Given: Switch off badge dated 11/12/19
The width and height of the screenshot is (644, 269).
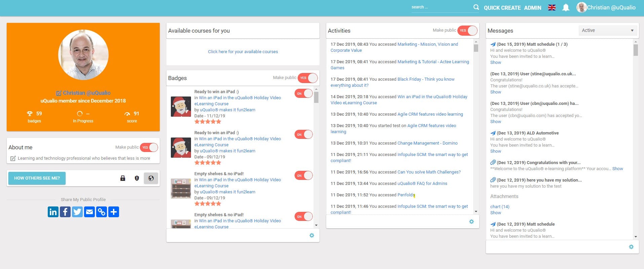Looking at the screenshot, I should click(x=304, y=93).
